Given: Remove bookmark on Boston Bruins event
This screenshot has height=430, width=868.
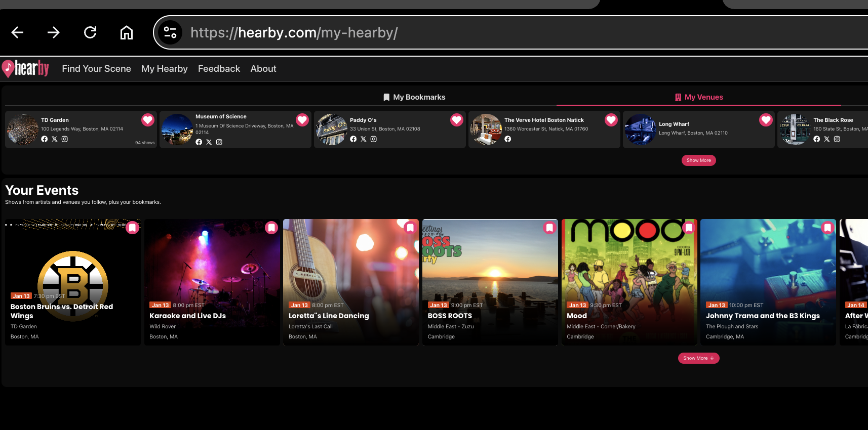Looking at the screenshot, I should point(133,228).
